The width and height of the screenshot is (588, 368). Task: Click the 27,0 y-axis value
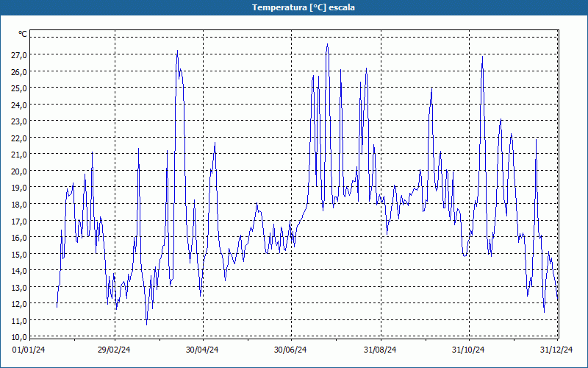click(x=19, y=55)
